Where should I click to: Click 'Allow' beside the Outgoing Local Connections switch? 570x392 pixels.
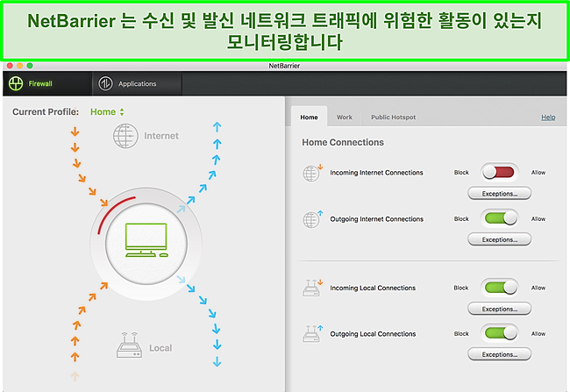538,333
